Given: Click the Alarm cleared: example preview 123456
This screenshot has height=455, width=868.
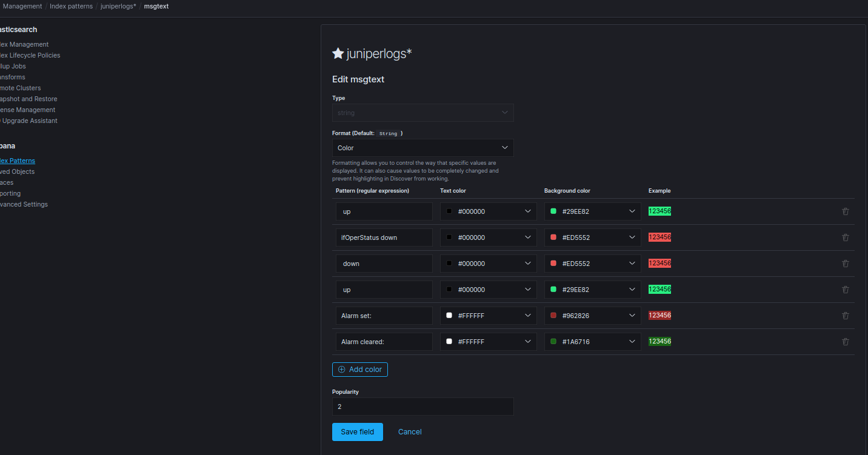Looking at the screenshot, I should [659, 342].
